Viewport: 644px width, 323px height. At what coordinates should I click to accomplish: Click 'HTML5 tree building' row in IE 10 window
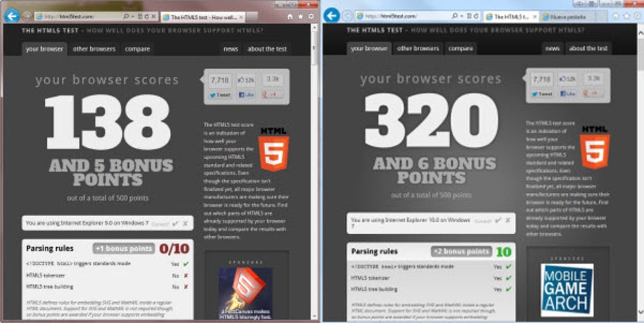(x=431, y=289)
